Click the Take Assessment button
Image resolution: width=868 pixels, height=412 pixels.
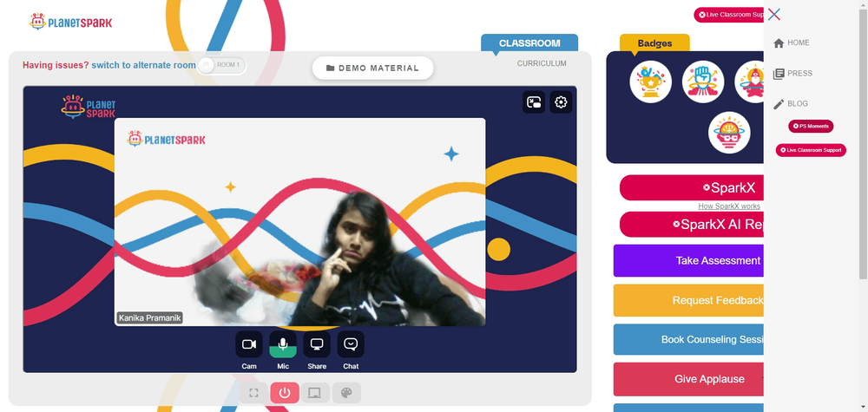tap(688, 260)
